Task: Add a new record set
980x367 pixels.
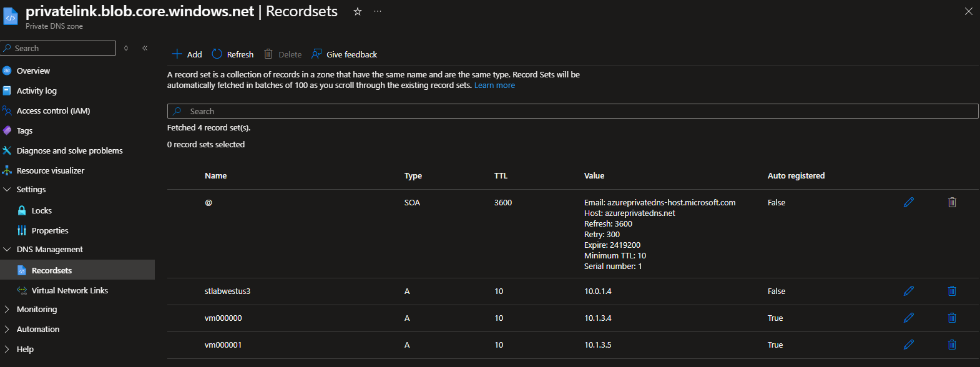Action: [x=187, y=54]
